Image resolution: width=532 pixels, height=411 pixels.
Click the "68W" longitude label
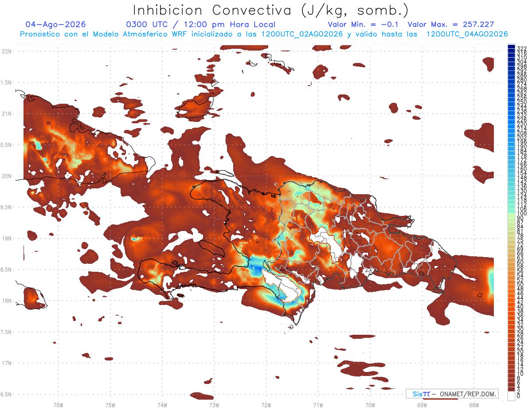click(474, 405)
